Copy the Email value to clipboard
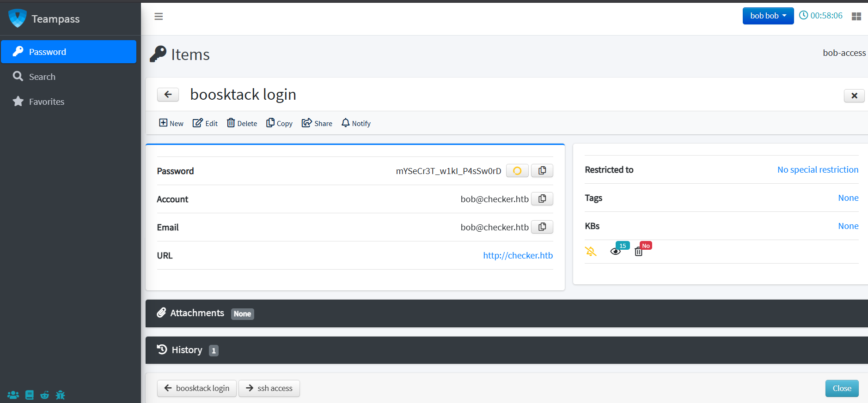Viewport: 868px width, 403px height. [x=542, y=227]
